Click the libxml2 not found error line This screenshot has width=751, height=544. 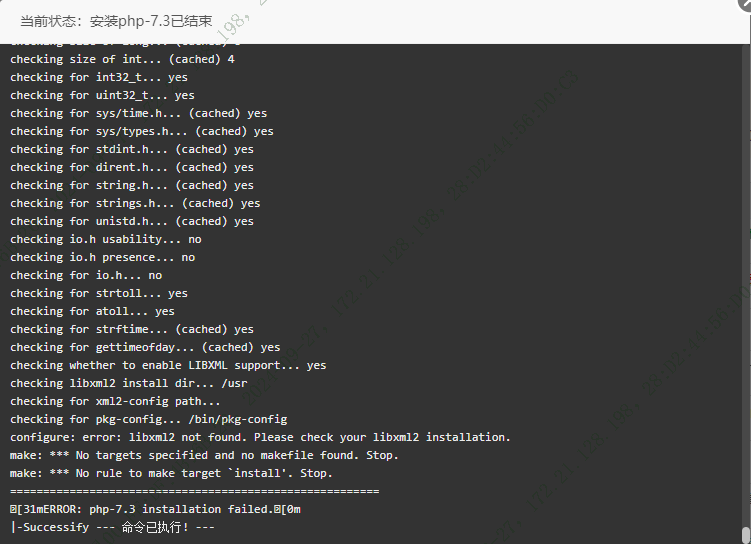click(x=260, y=437)
